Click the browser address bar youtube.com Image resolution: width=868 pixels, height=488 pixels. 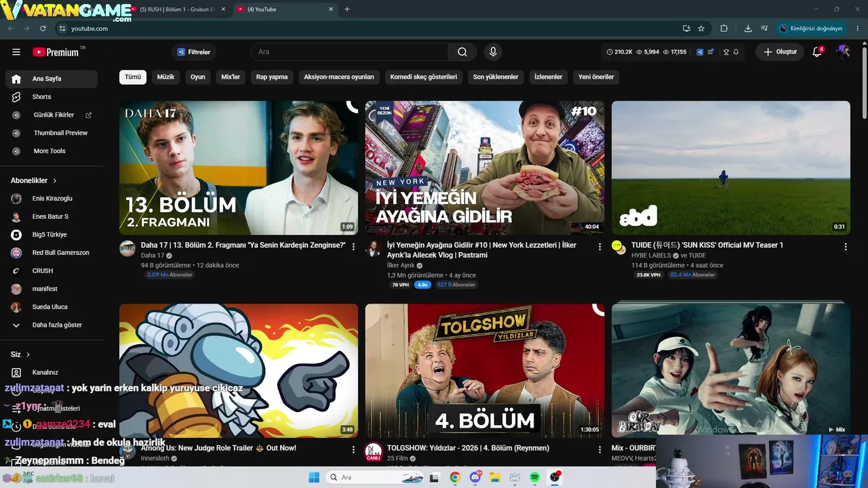point(366,28)
